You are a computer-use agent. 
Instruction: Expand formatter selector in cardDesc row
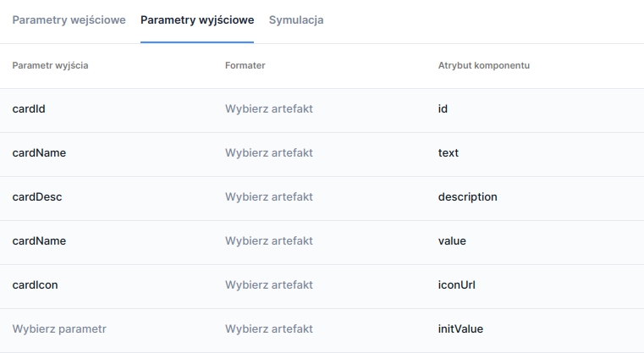click(x=269, y=197)
